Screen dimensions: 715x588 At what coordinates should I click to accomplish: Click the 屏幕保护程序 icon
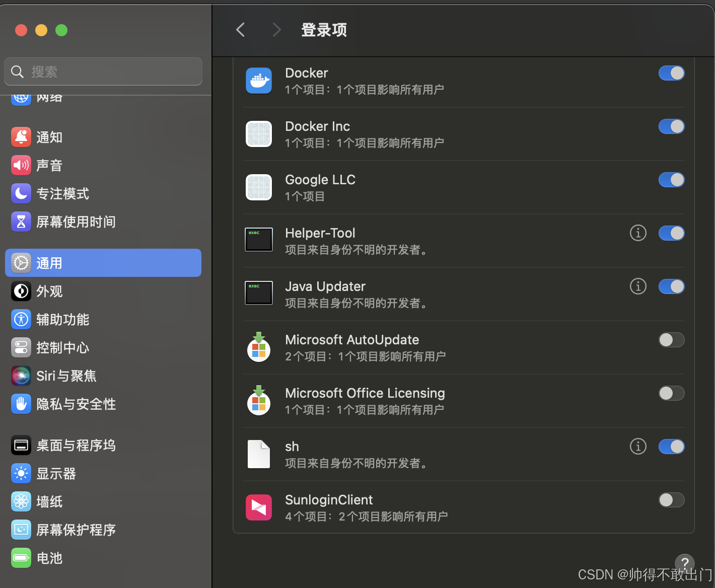tap(21, 530)
